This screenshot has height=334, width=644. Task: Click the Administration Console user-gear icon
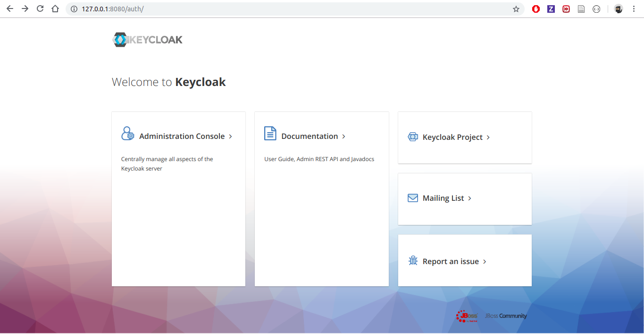pos(128,134)
